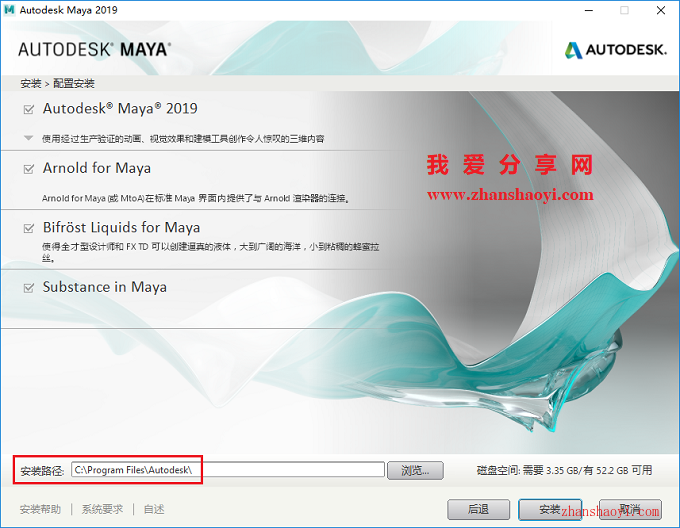Image resolution: width=680 pixels, height=528 pixels.
Task: Click the Arnold for Maya product title
Action: (x=97, y=168)
